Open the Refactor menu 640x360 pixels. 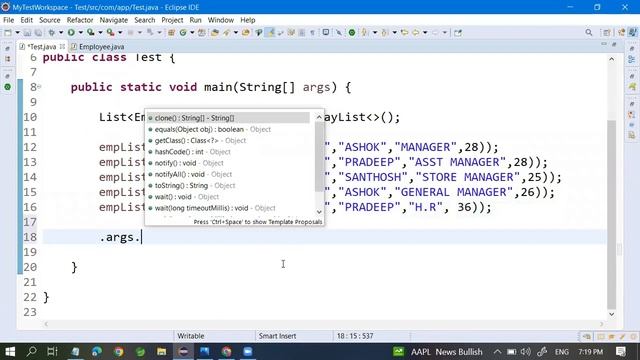point(80,20)
